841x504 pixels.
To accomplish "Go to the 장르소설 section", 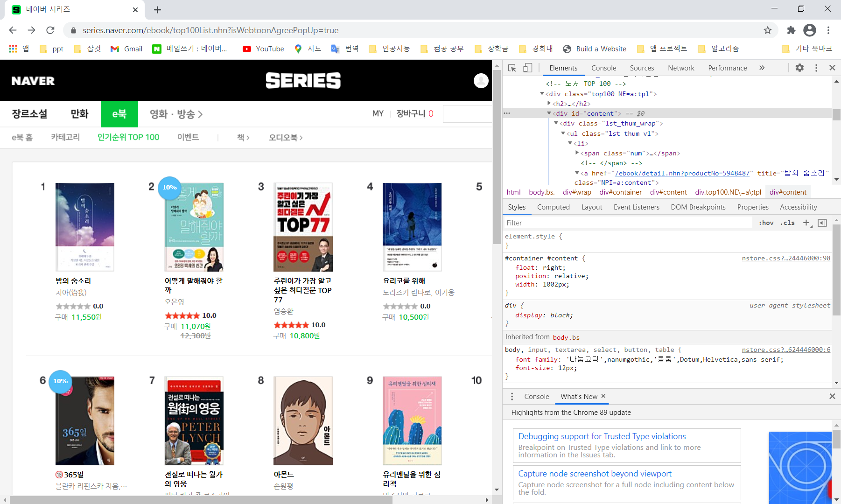I will [x=29, y=114].
